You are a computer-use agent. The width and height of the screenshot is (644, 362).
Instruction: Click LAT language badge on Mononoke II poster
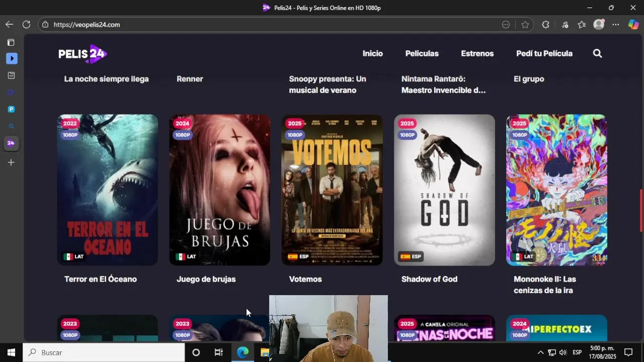[523, 256]
